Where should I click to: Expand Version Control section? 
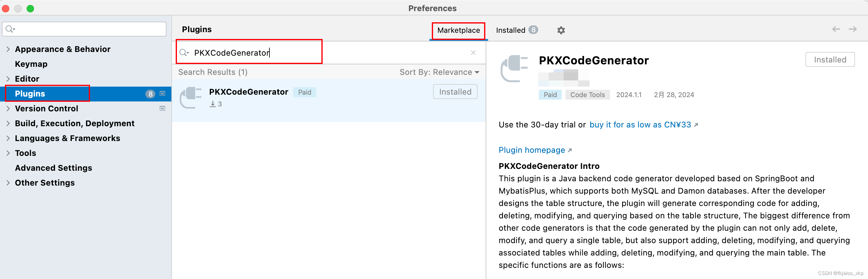click(8, 109)
